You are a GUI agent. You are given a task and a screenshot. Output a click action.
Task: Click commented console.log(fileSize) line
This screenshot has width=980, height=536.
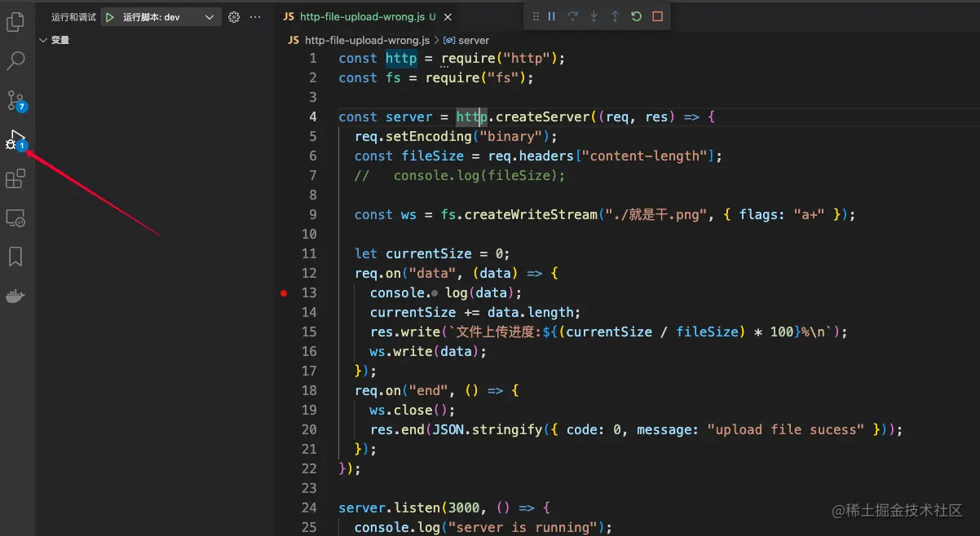click(460, 175)
